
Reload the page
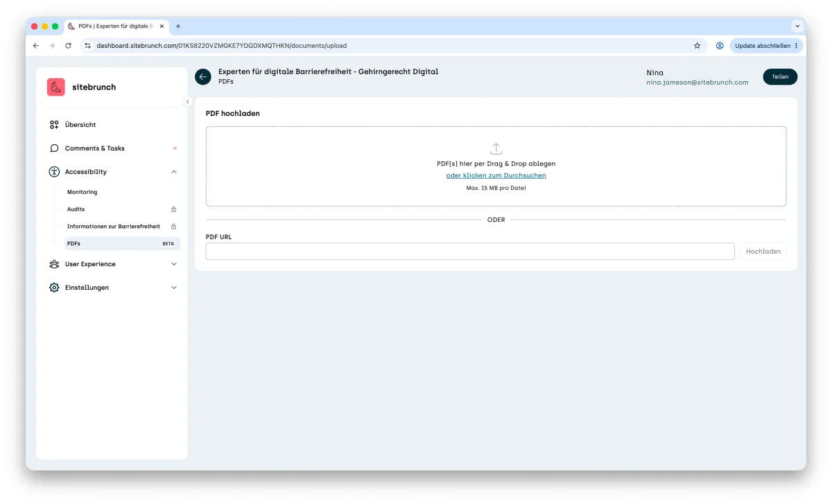(68, 46)
